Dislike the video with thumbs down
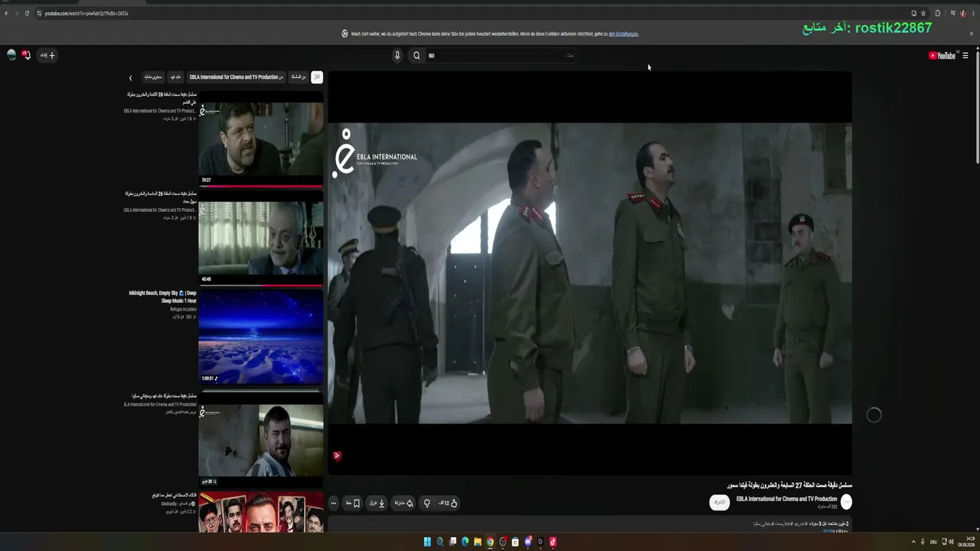Screen dimensions: 980x551 click(x=426, y=503)
